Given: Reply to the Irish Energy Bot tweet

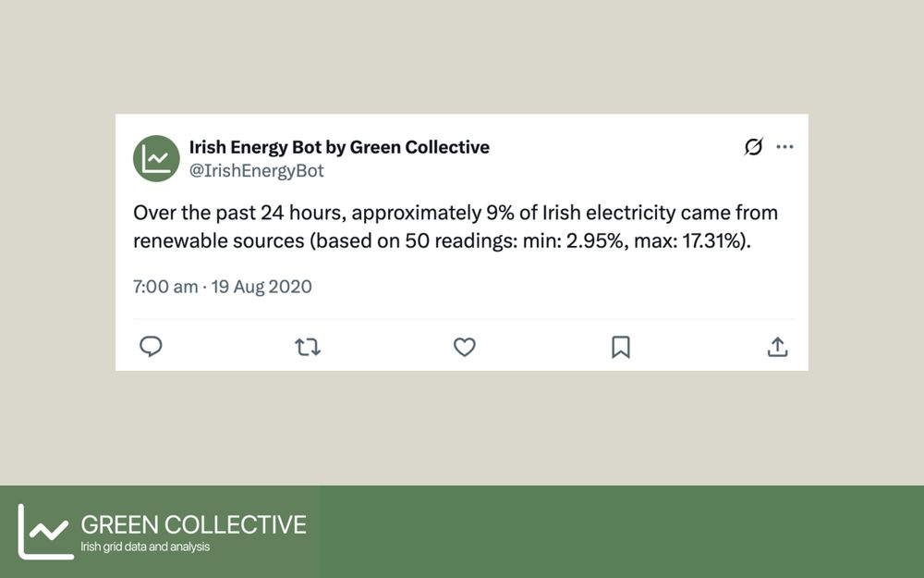Looking at the screenshot, I should (x=151, y=346).
